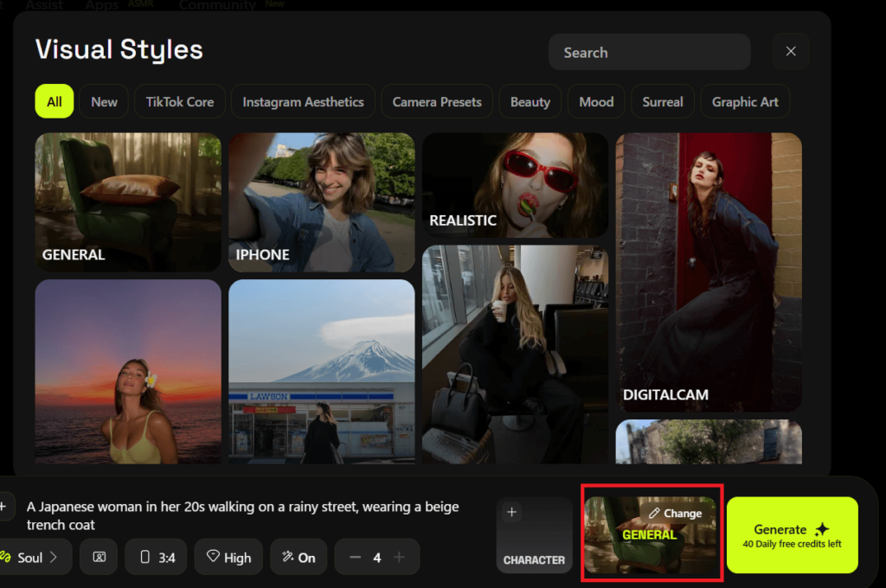Select the airport lounge woman style

click(x=515, y=355)
